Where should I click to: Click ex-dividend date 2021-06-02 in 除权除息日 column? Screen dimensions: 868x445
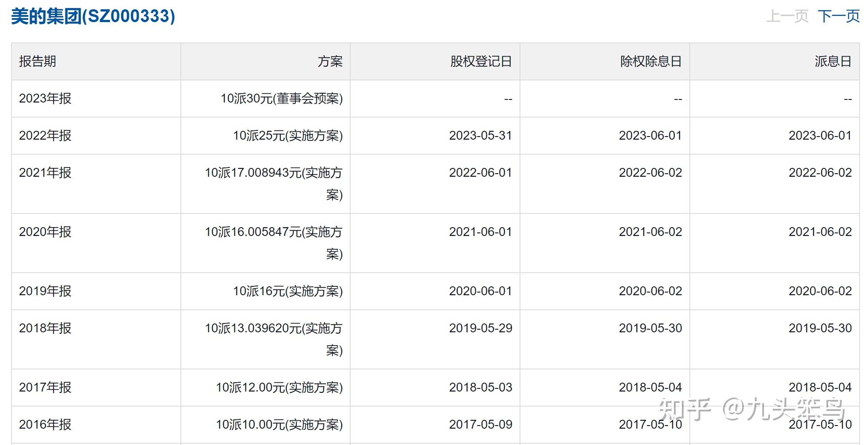click(x=650, y=232)
